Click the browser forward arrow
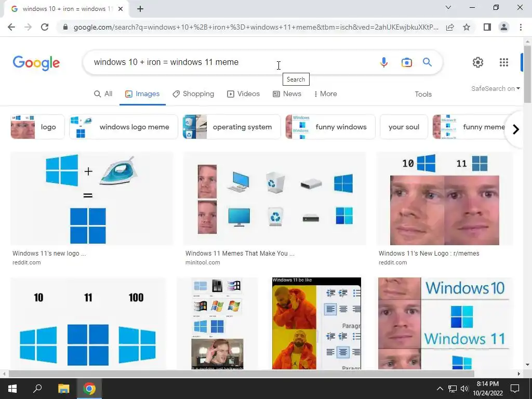This screenshot has height=399, width=532. 28,27
